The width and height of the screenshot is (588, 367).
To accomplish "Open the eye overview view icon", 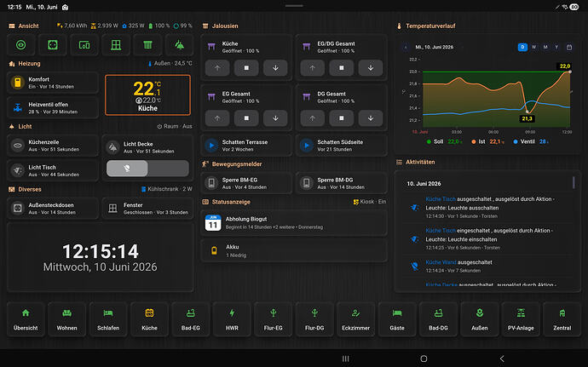I will (21, 45).
